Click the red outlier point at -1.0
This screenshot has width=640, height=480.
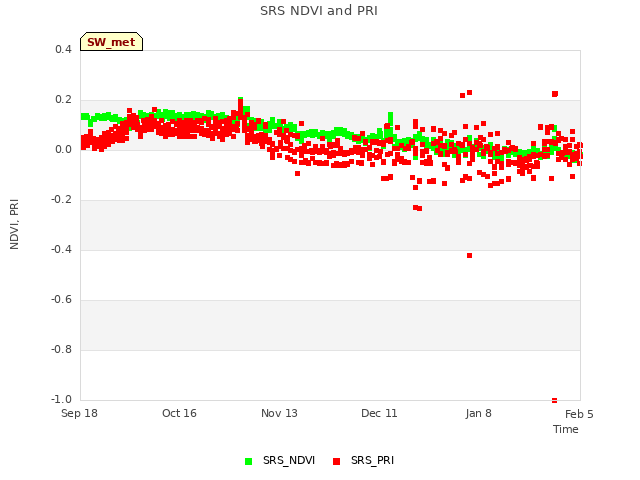[x=554, y=400]
